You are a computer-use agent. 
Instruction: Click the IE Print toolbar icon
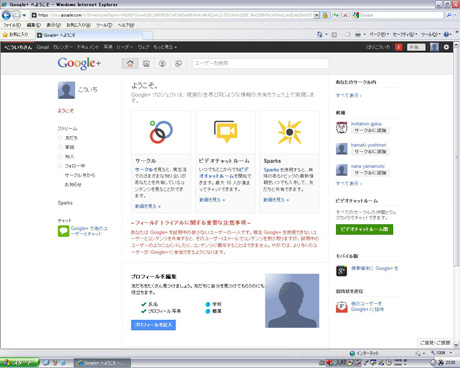coord(358,34)
